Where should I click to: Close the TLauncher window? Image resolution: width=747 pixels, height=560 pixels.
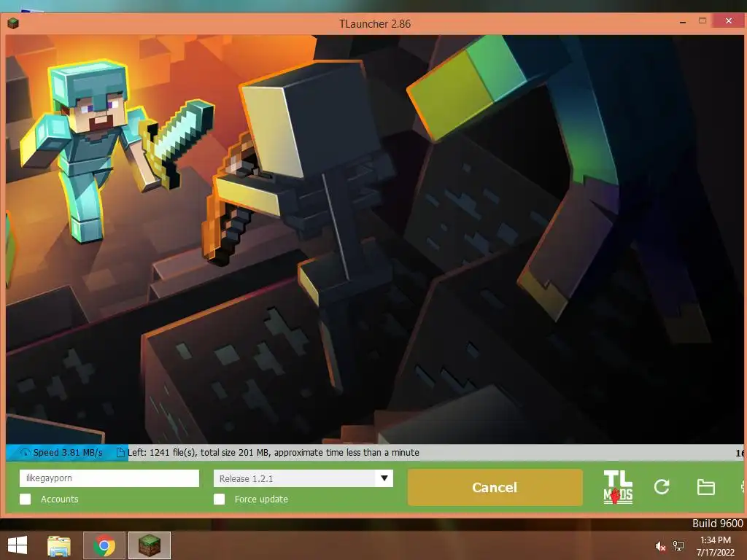point(729,21)
